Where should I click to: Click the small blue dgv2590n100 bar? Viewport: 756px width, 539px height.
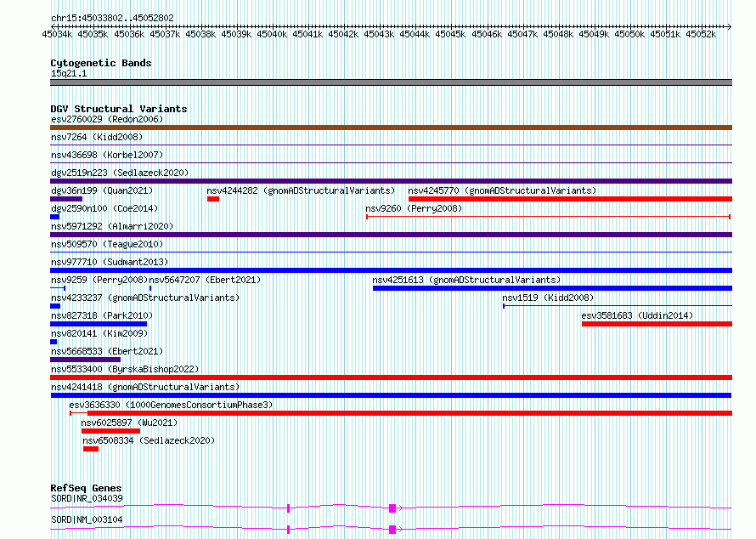tap(54, 217)
